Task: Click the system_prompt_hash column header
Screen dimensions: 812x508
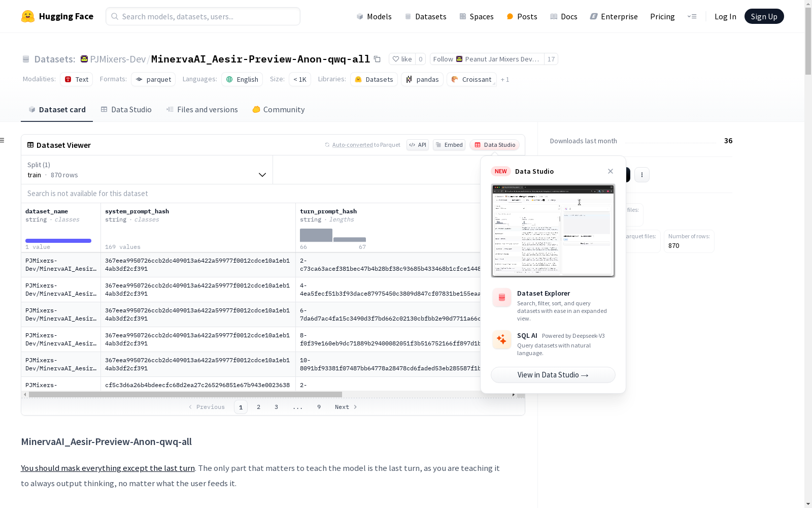Action: pyautogui.click(x=137, y=211)
